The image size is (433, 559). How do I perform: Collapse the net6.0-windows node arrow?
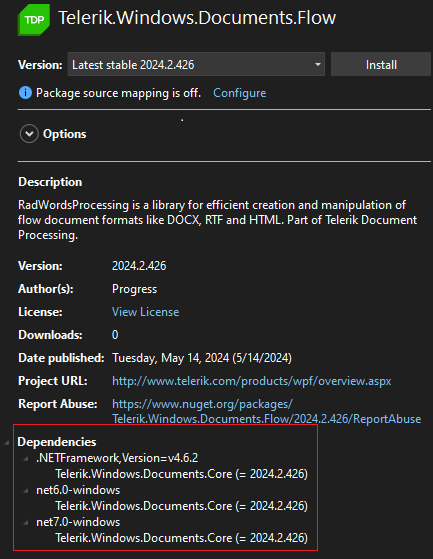[x=26, y=491]
